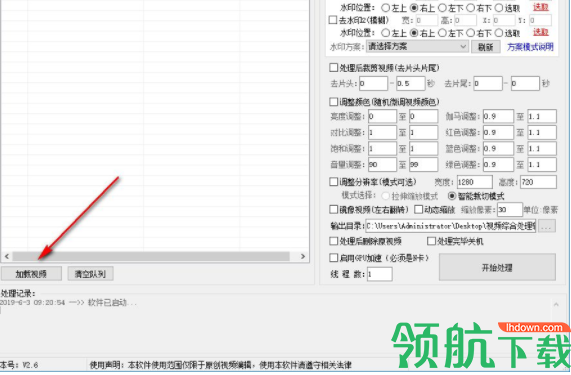
Task: Click the video list scrollbar right arrow
Action: click(303, 256)
